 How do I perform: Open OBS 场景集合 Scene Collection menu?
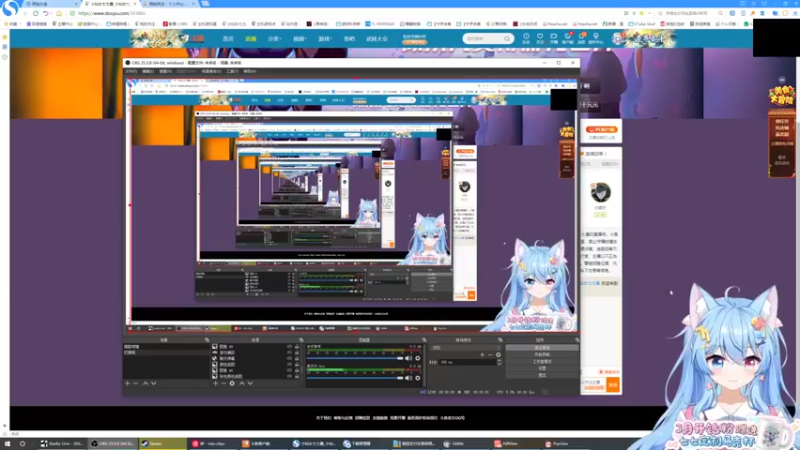pyautogui.click(x=211, y=71)
